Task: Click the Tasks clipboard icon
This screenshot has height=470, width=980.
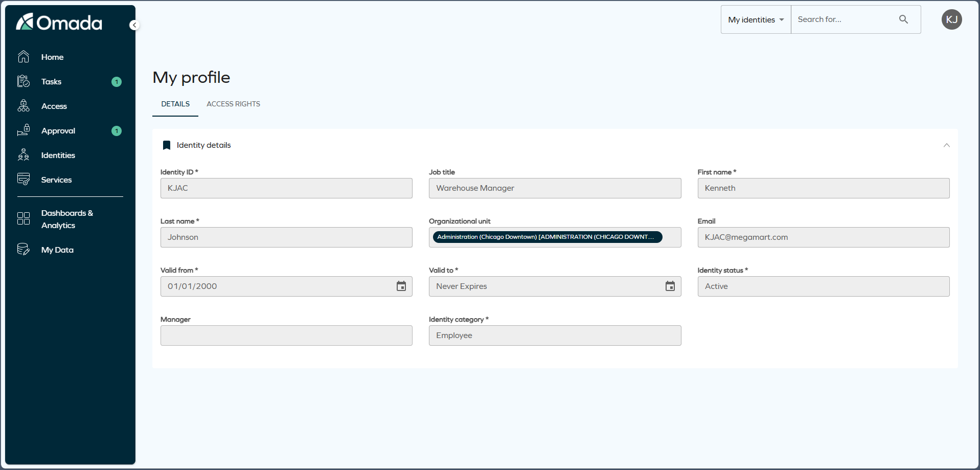Action: tap(24, 81)
